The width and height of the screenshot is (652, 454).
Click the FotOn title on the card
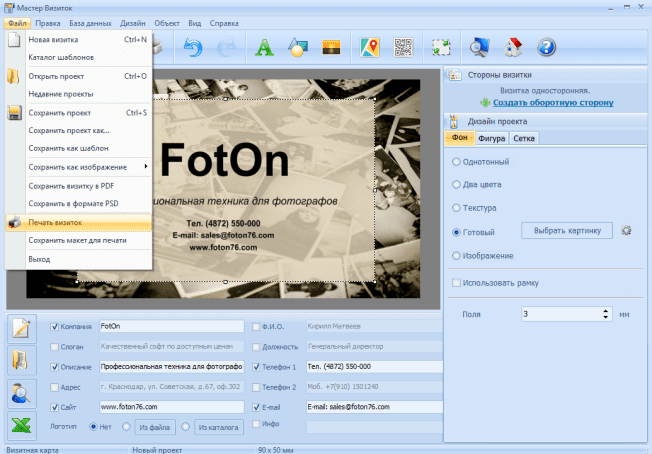coord(225,160)
